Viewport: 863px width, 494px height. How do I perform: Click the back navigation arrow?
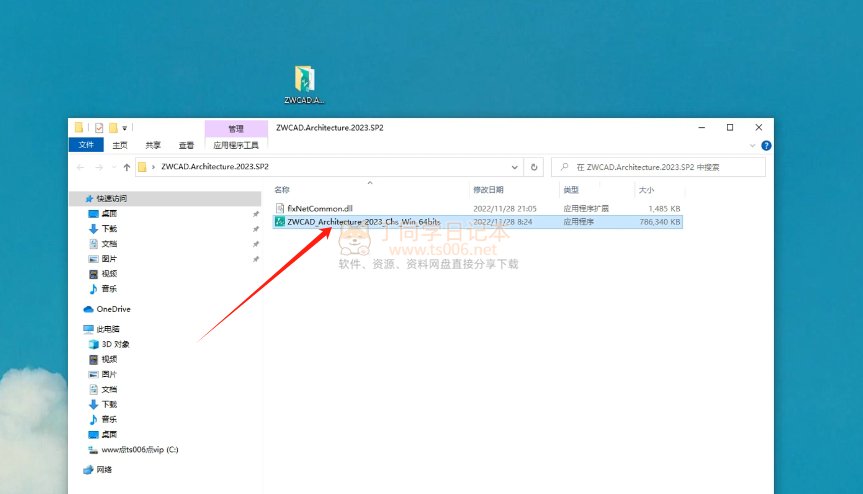point(80,167)
